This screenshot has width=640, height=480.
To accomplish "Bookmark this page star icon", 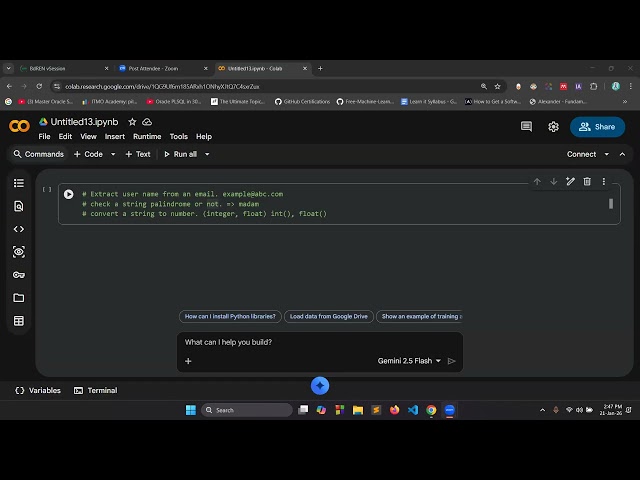I will [498, 87].
